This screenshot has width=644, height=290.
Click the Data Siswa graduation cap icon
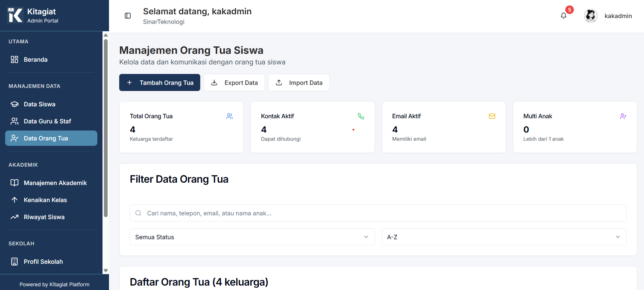pyautogui.click(x=14, y=104)
